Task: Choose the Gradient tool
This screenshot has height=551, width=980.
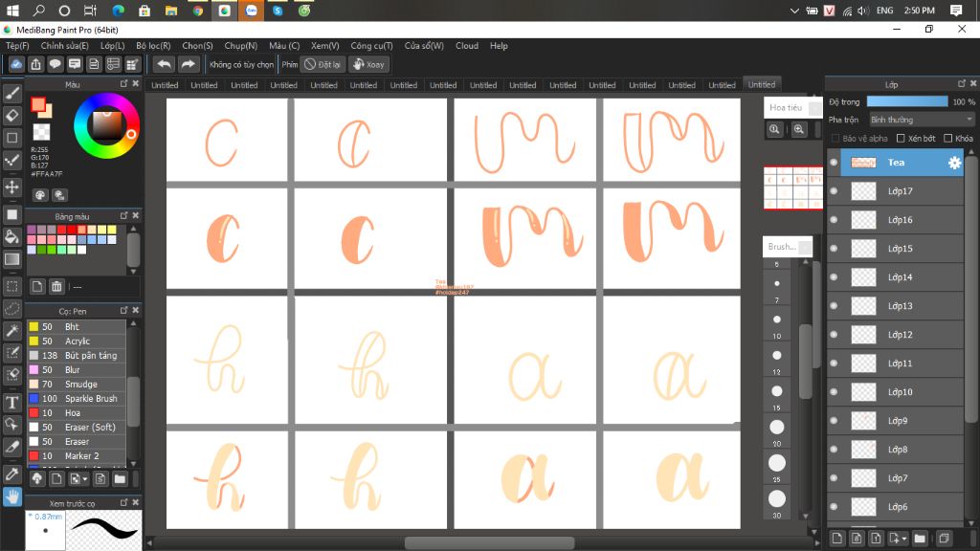Action: 11,259
